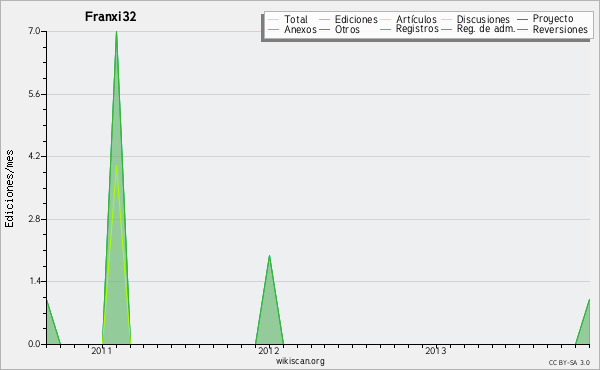Click the 2.8 y-axis value
The height and width of the screenshot is (370, 600).
[34, 219]
